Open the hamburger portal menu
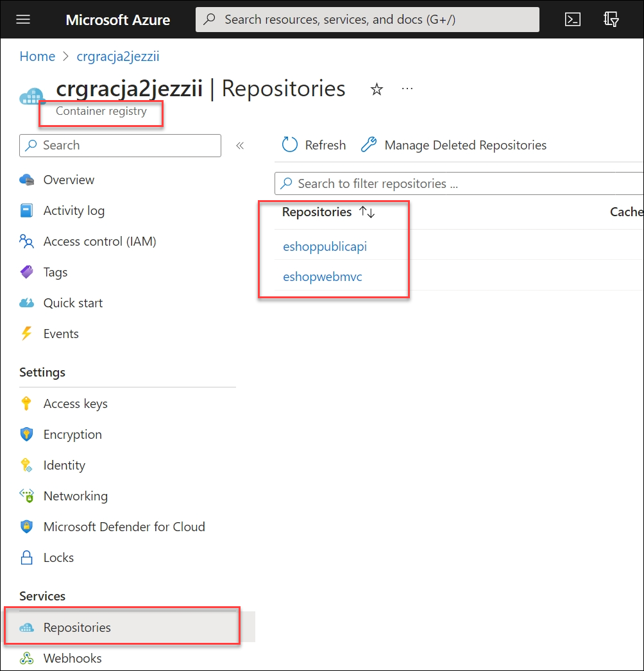Viewport: 644px width, 671px height. (23, 19)
